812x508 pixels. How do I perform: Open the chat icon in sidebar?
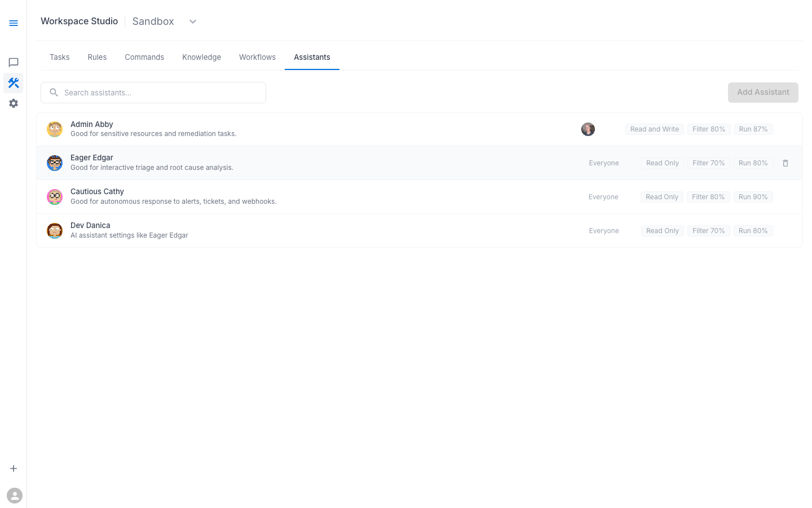[14, 63]
